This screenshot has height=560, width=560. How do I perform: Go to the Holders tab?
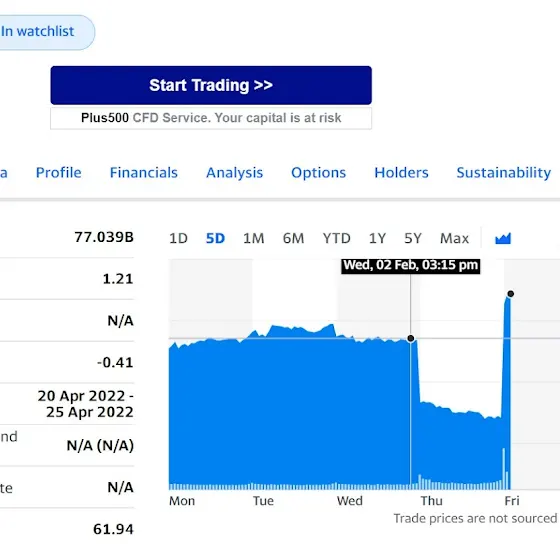[401, 172]
